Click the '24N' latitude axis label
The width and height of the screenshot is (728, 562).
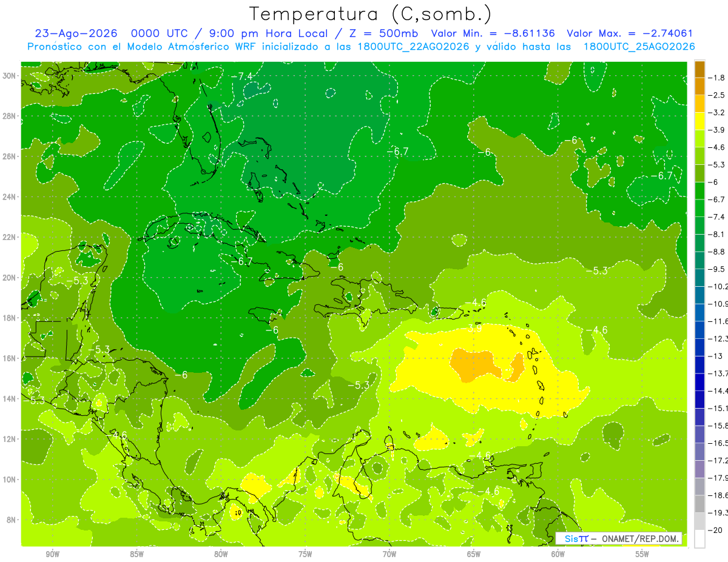coord(9,196)
